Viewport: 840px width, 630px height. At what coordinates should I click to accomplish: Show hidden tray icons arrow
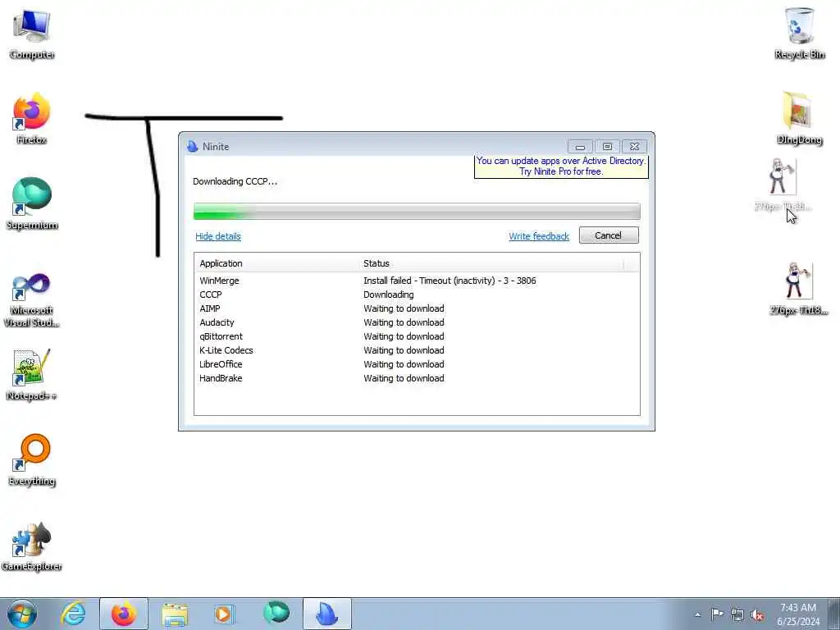697,614
